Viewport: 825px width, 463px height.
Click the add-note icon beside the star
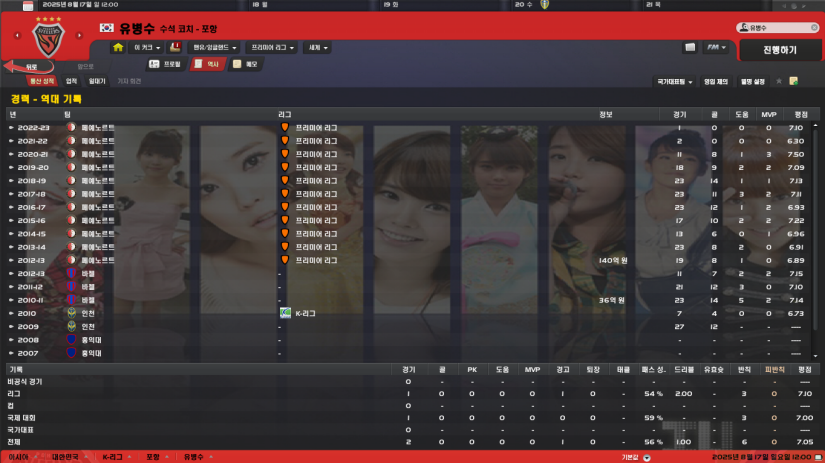pyautogui.click(x=793, y=81)
